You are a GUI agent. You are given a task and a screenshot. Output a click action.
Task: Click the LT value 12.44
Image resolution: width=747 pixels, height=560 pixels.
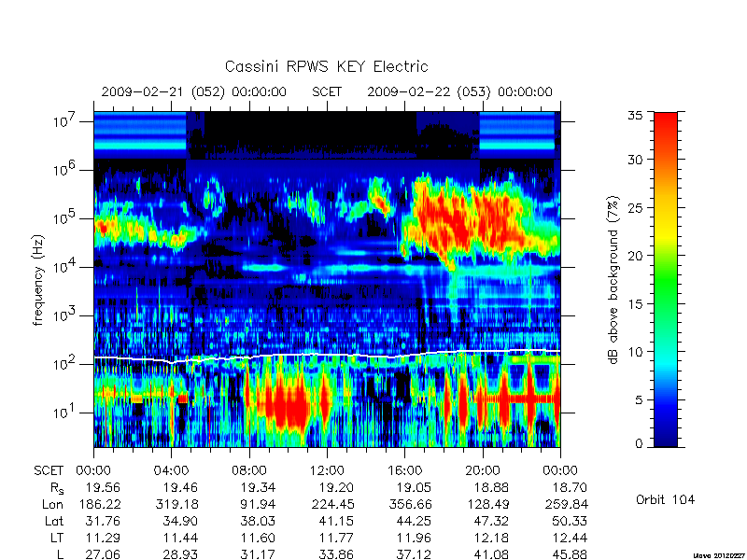(x=570, y=538)
